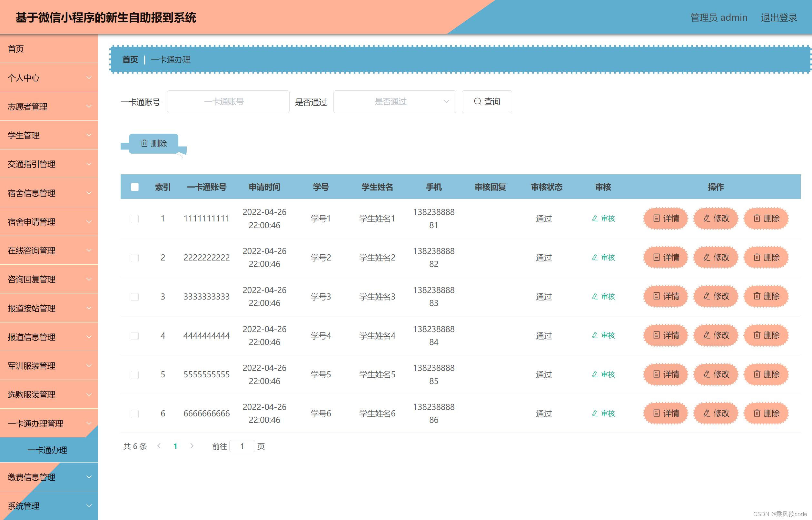Click the next page arrow in pagination
Screen dimensions: 812x520
click(x=192, y=446)
